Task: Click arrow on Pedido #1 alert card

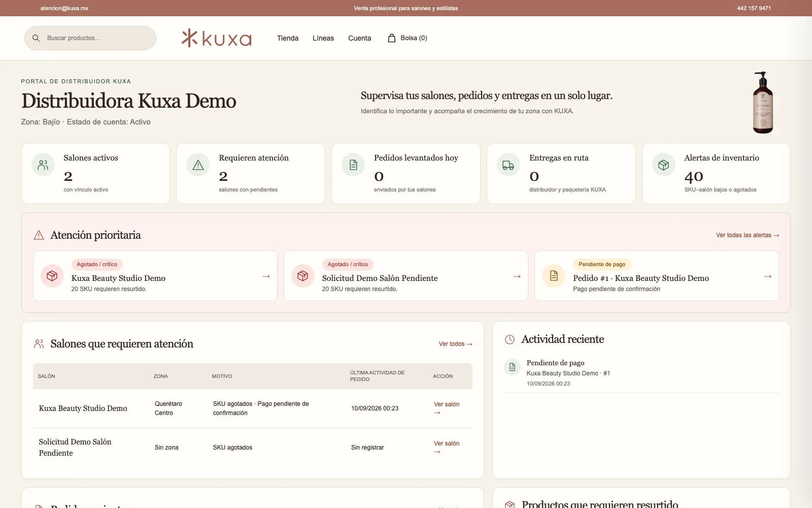Action: pos(767,276)
